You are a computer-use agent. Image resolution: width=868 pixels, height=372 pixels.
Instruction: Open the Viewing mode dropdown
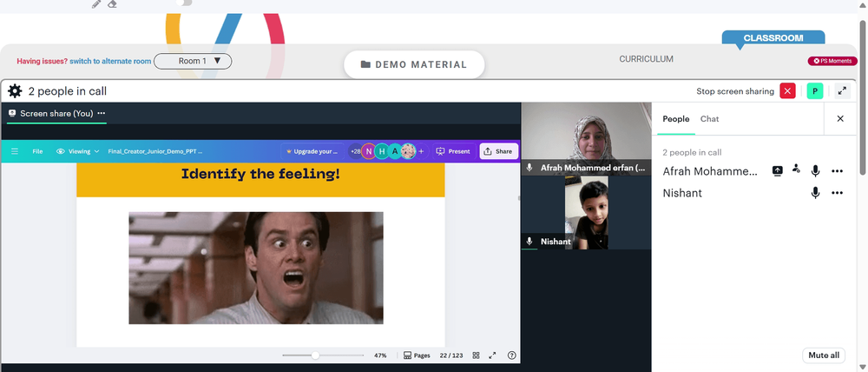(x=77, y=150)
